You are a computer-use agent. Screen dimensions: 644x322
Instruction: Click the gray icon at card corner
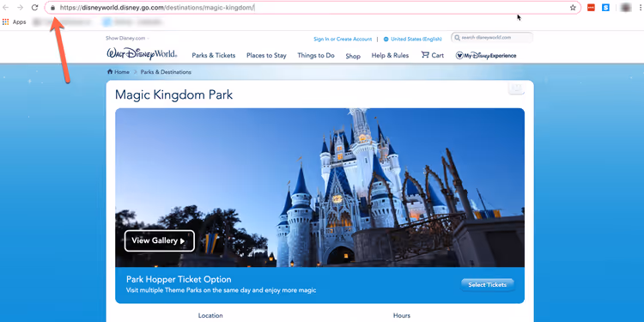pos(516,88)
